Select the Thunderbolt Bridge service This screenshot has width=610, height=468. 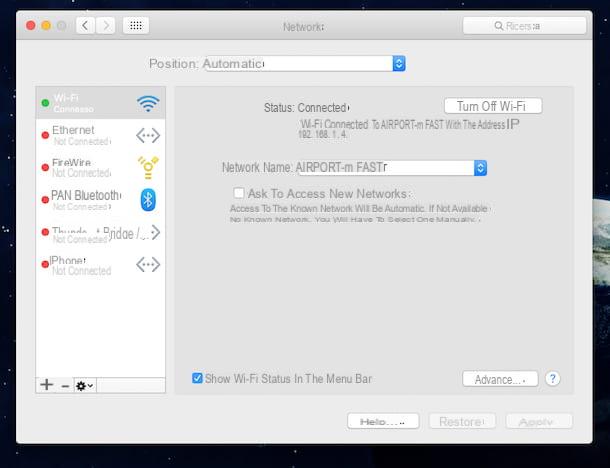[100, 232]
